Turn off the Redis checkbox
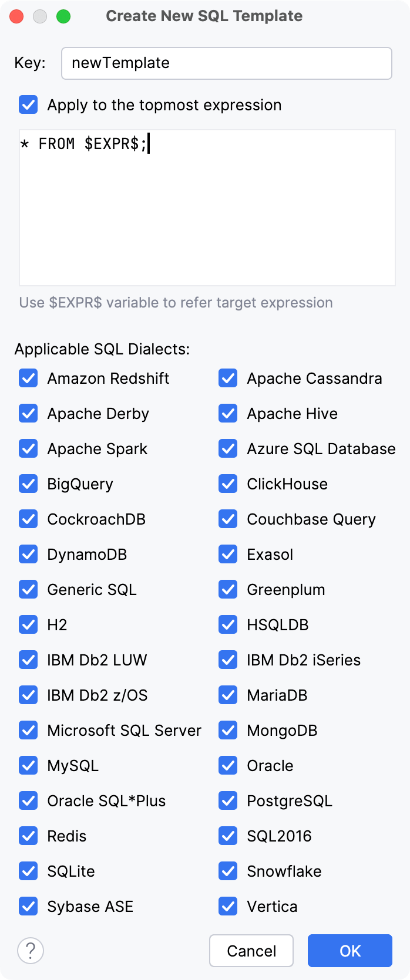Screen dimensions: 410x980 28,836
